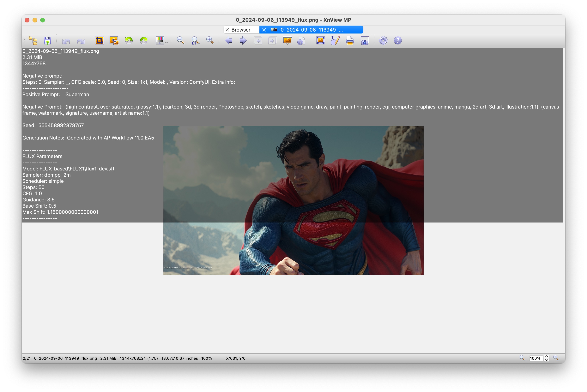Start slideshow from the toolbar
The width and height of the screenshot is (587, 392).
[287, 40]
